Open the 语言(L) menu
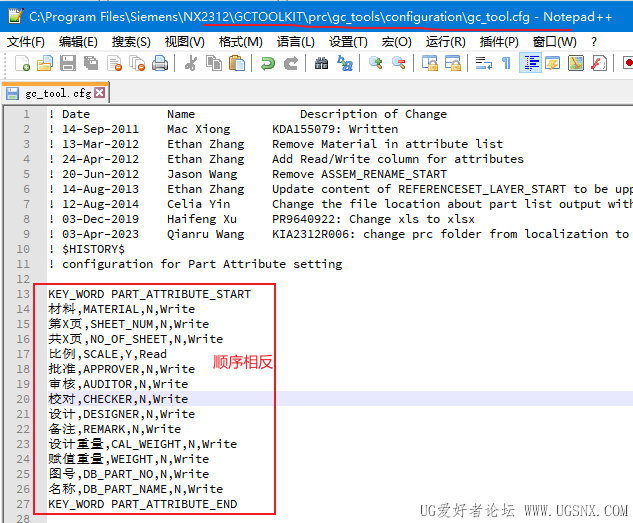The image size is (633, 523). tap(296, 42)
